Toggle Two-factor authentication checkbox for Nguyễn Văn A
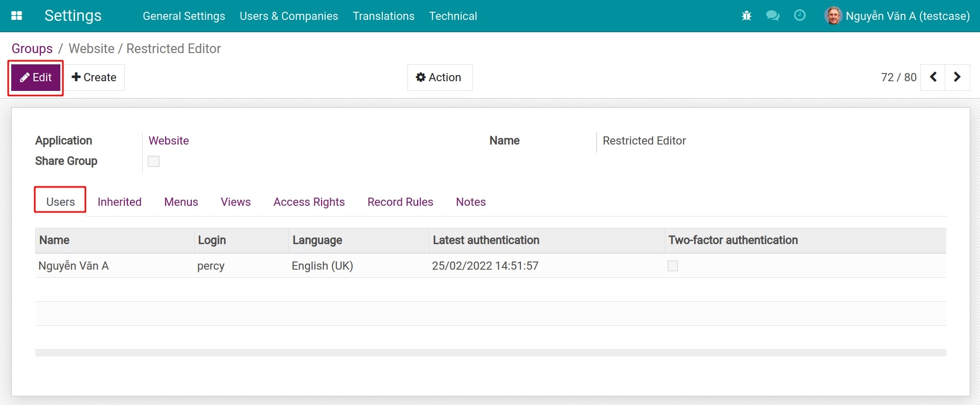Image resolution: width=980 pixels, height=405 pixels. click(672, 266)
